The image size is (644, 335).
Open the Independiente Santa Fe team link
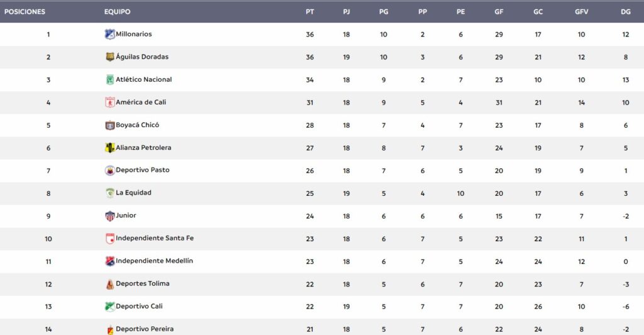coord(155,238)
